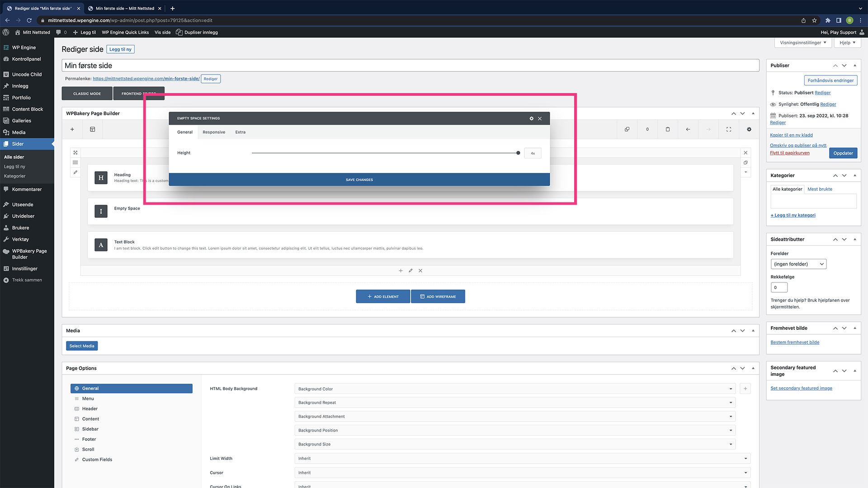Close the Empty Space Settings dialog
The width and height of the screenshot is (868, 488).
coord(540,118)
